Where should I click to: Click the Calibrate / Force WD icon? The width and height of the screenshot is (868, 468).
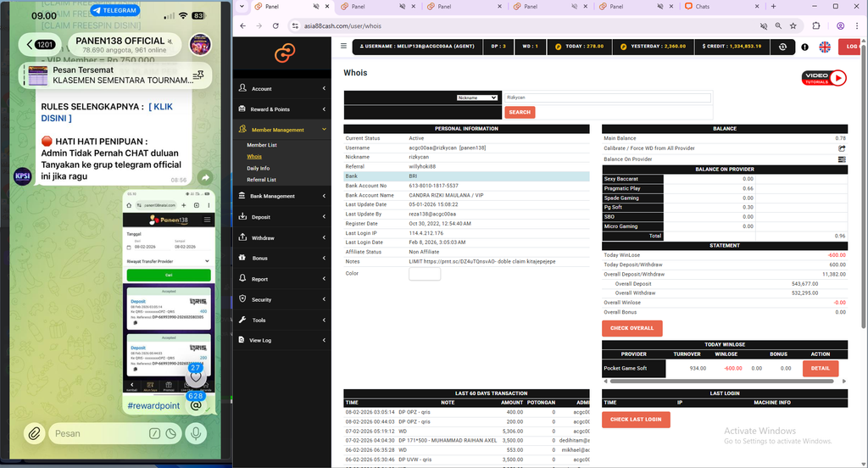(x=842, y=148)
